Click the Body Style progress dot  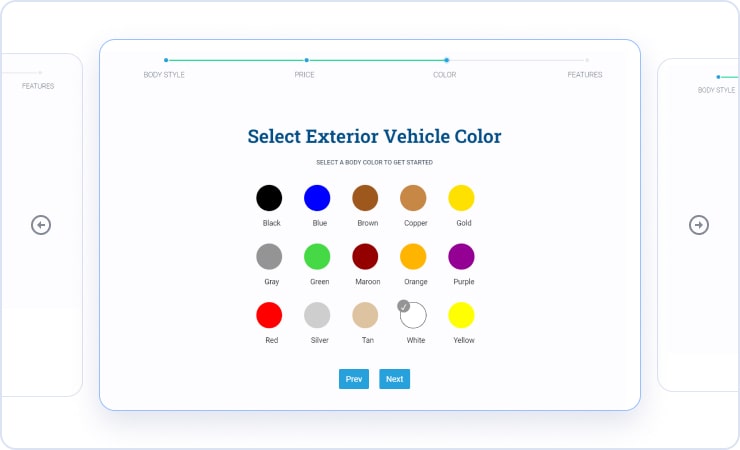[166, 60]
